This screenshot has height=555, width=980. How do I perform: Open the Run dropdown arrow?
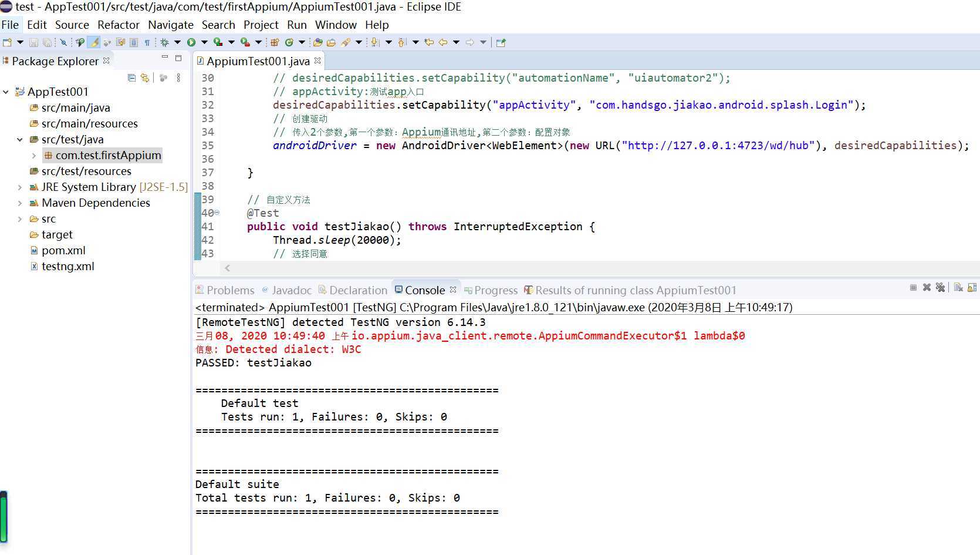point(204,42)
